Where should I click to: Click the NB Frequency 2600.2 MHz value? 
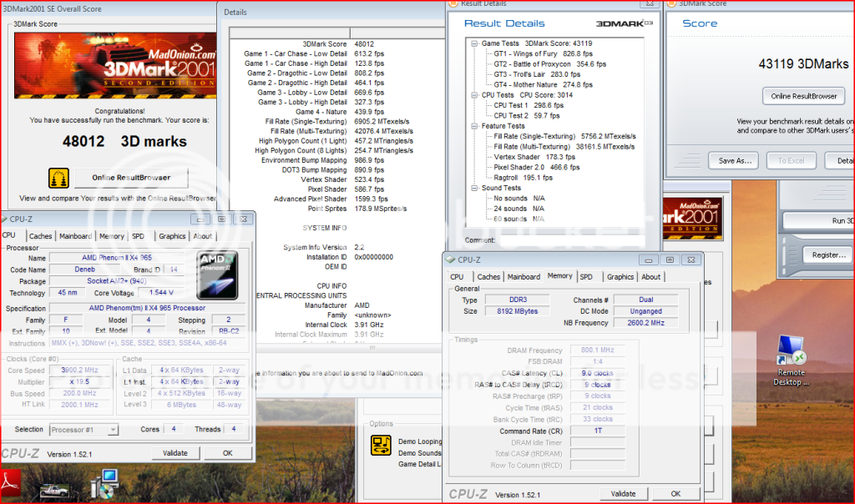[x=645, y=323]
